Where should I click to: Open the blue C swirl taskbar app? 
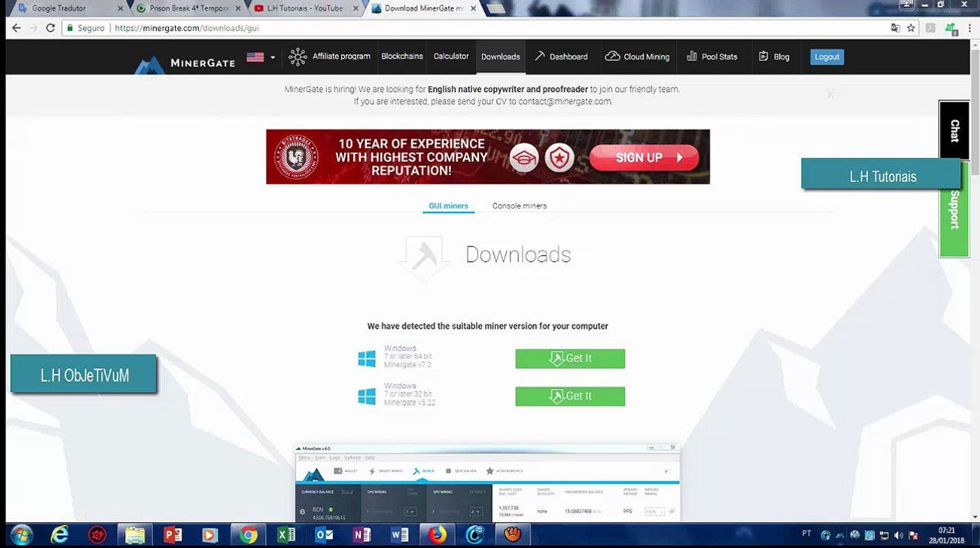tap(475, 535)
